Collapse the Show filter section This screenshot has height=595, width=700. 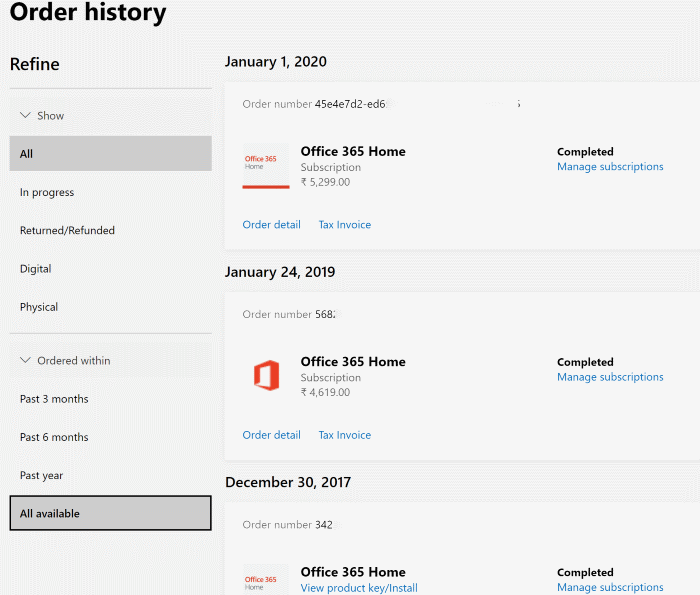coord(111,116)
